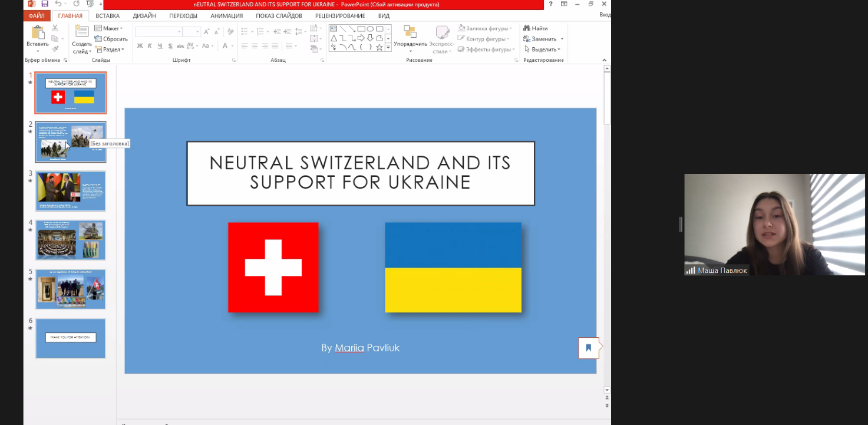Viewport: 868px width, 425px height.
Task: Open the ФАЙЛ menu
Action: (37, 16)
